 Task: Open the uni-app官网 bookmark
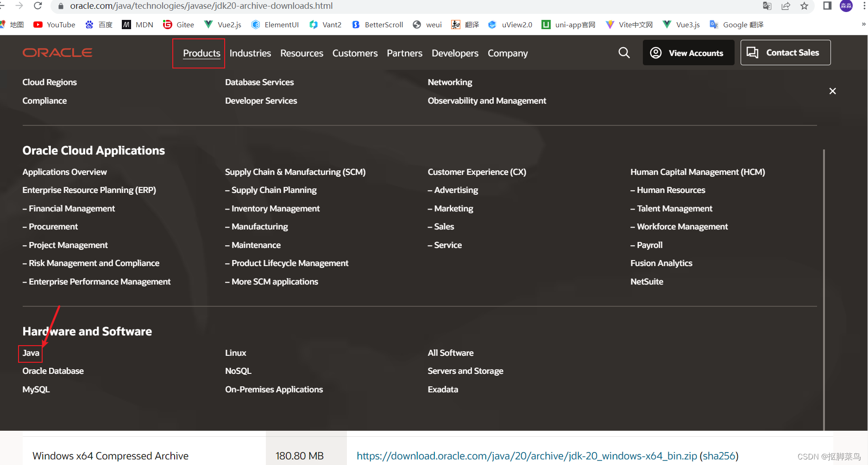click(568, 25)
